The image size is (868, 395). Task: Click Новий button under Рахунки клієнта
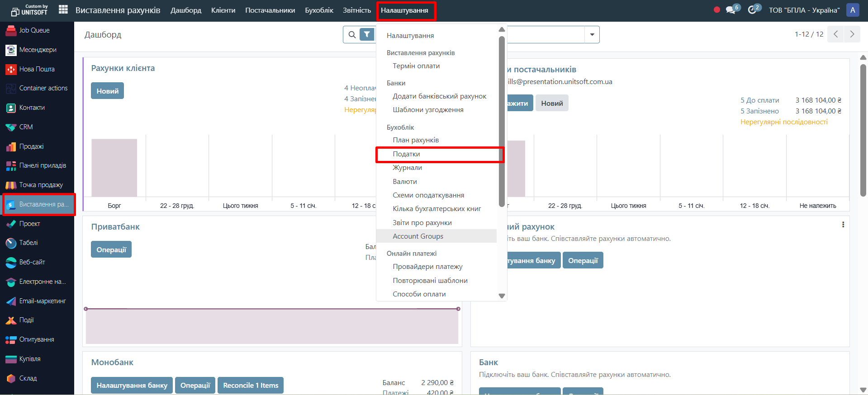pyautogui.click(x=107, y=91)
